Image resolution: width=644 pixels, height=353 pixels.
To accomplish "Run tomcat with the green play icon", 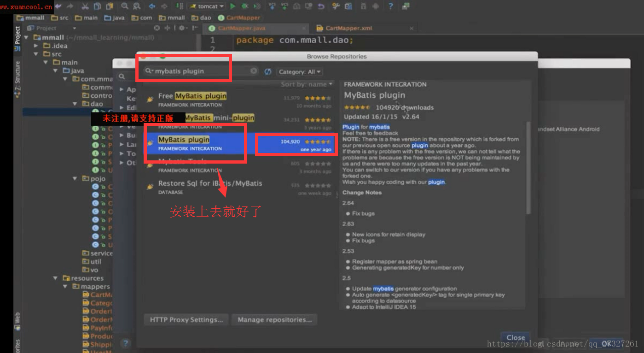I will coord(232,6).
